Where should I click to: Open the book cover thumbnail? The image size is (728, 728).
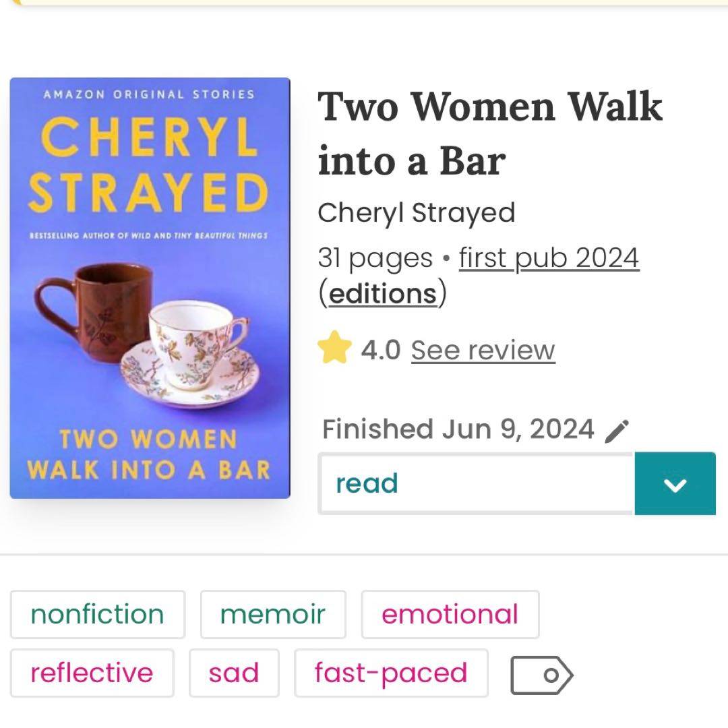tap(150, 288)
